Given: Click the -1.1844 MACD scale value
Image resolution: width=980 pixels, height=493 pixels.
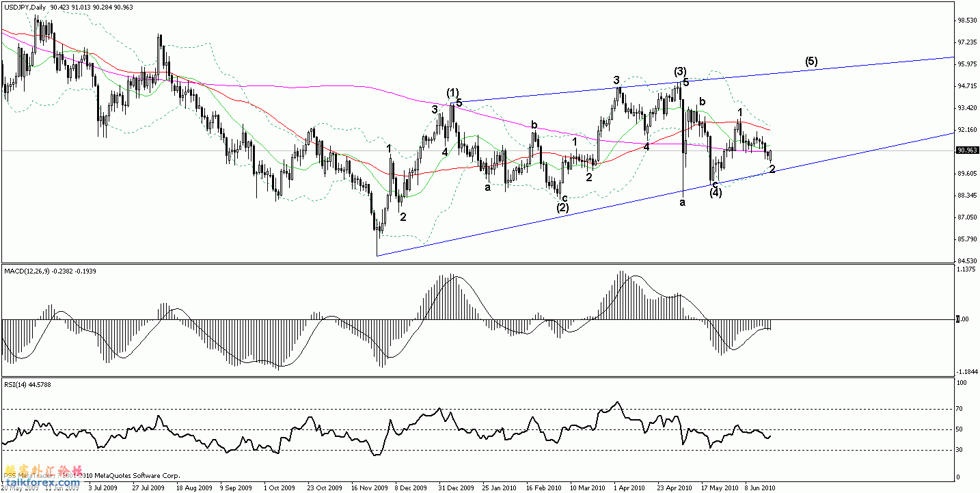Looking at the screenshot, I should [967, 372].
